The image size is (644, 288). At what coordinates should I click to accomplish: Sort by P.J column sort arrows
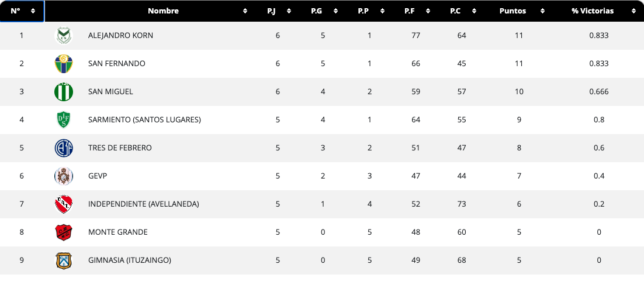click(289, 11)
